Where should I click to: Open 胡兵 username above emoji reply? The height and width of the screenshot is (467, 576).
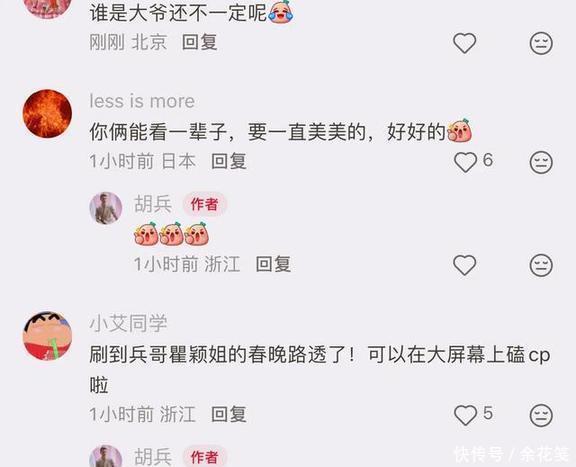(153, 204)
